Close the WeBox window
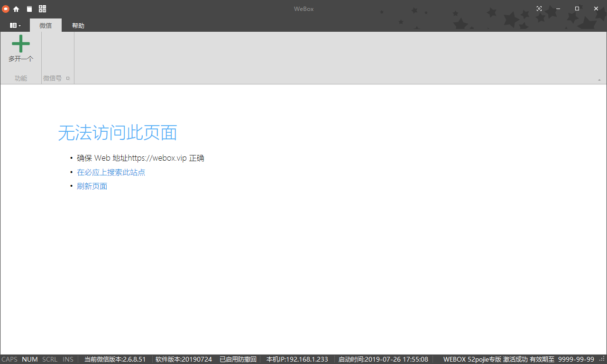The image size is (607, 364). [x=596, y=9]
